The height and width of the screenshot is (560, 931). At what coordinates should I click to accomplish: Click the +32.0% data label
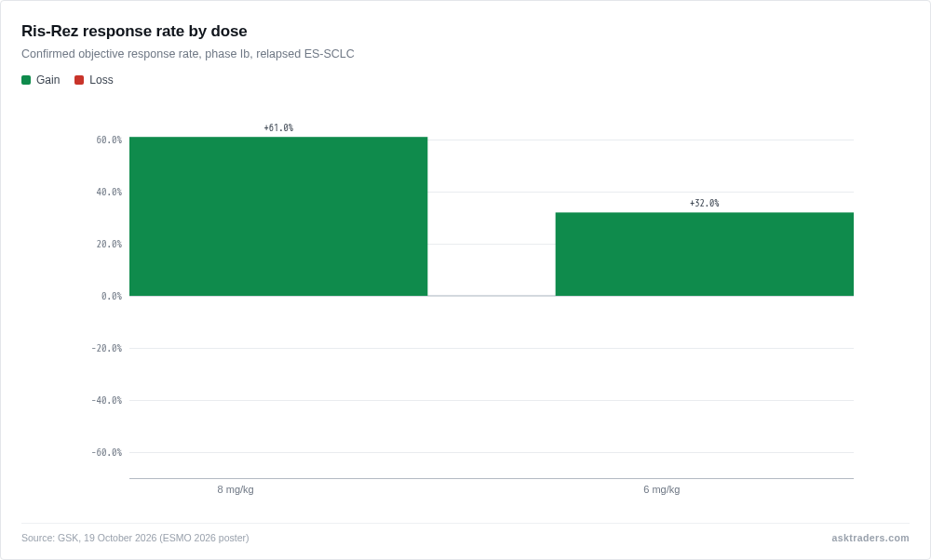[x=704, y=203]
